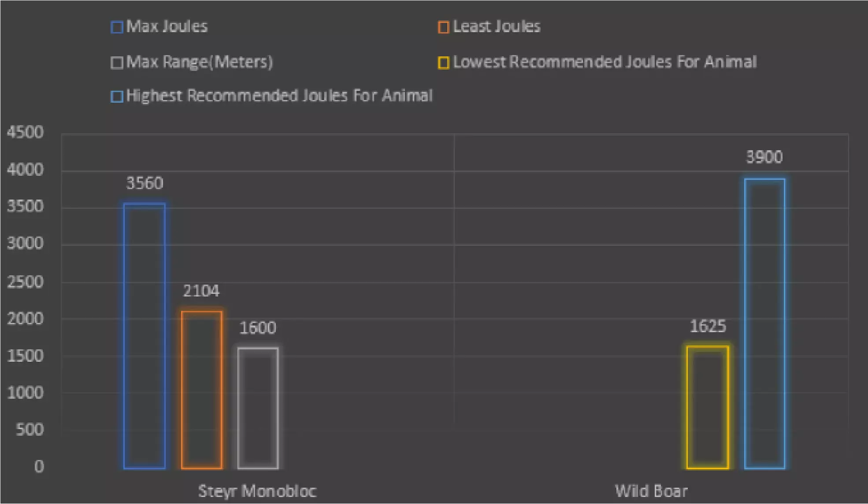Select the Max Joules legend label

(167, 26)
